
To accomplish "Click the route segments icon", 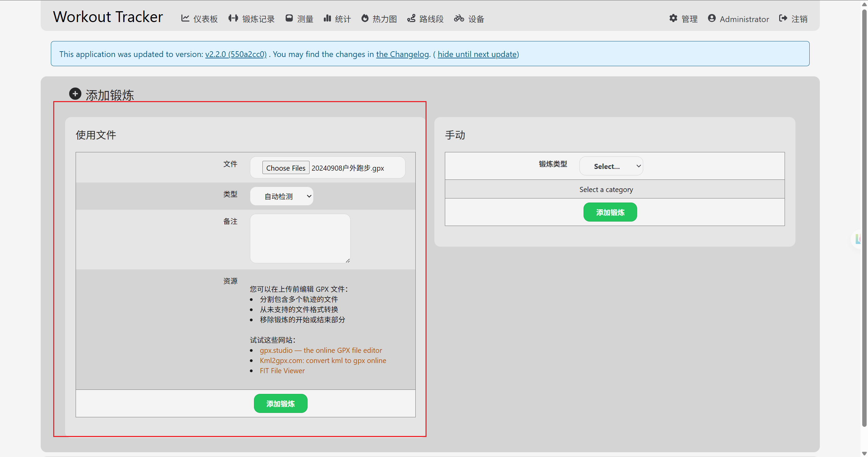I will (411, 18).
